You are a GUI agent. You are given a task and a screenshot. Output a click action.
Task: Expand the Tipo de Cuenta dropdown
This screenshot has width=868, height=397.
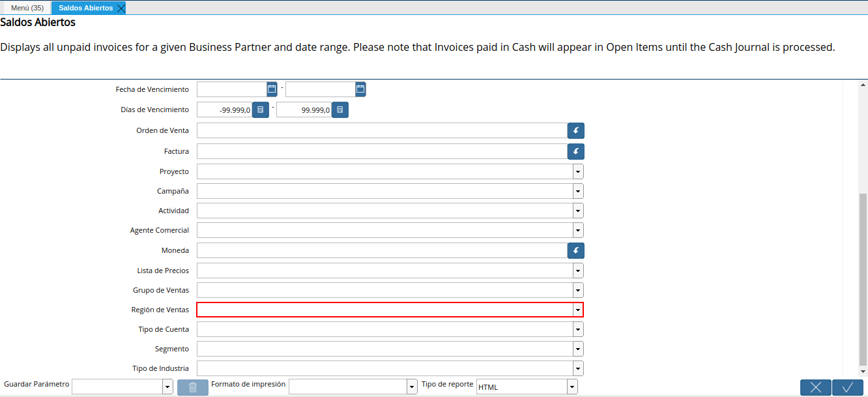click(578, 329)
